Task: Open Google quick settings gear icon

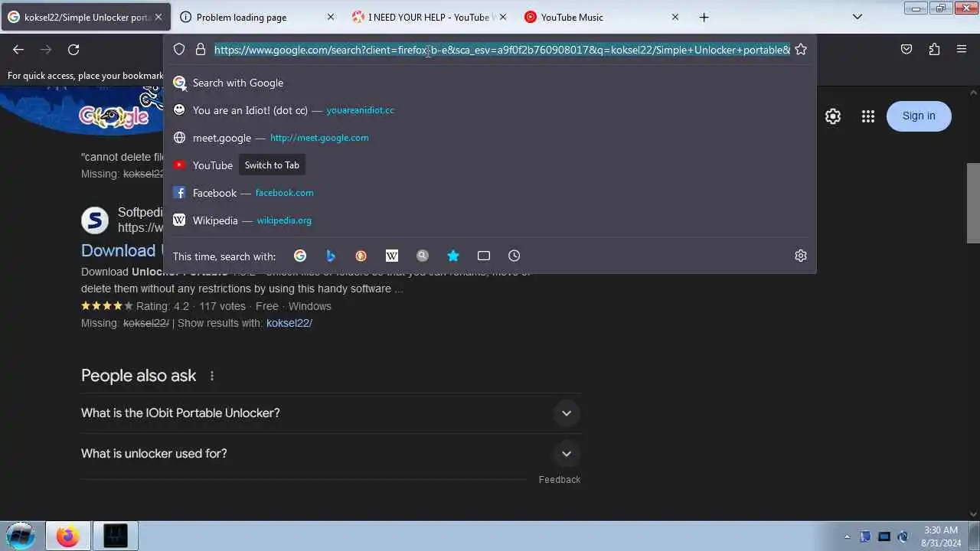Action: tap(833, 116)
